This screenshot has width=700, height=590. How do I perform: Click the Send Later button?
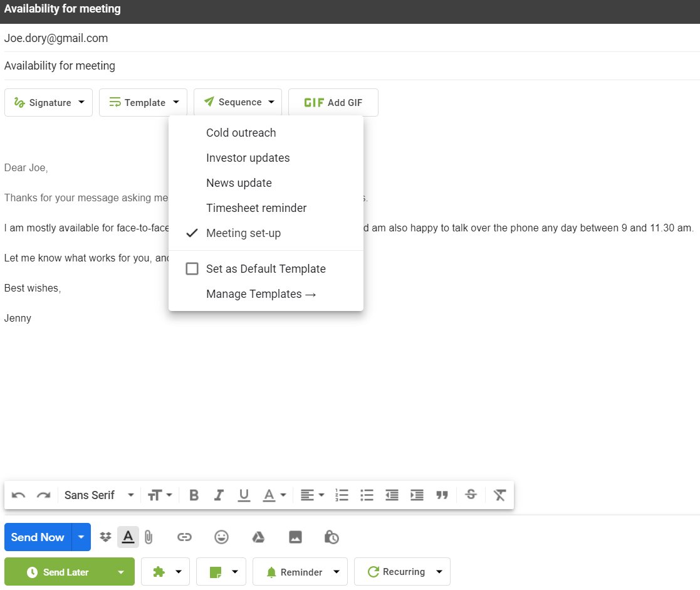pos(58,572)
